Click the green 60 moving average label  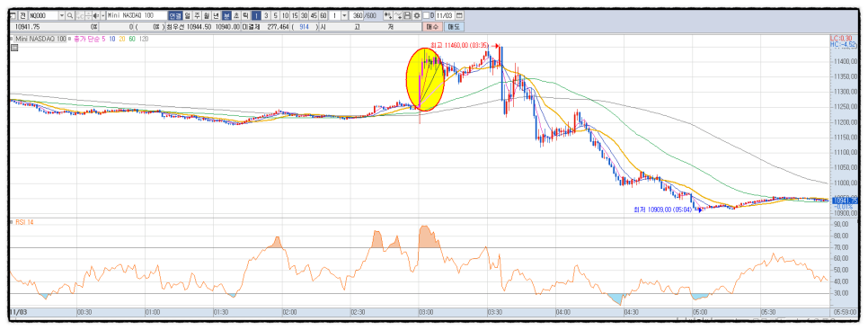tap(132, 39)
